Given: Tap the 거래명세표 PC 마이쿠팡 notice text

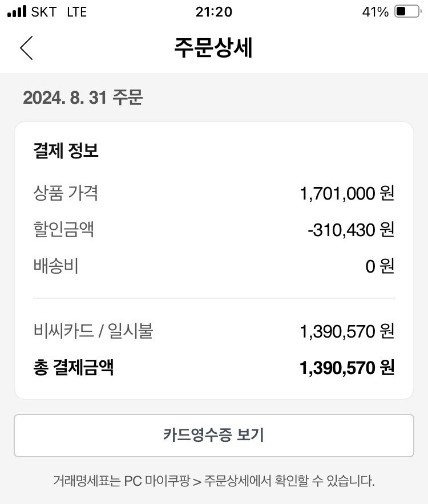Looking at the screenshot, I should click(213, 481).
